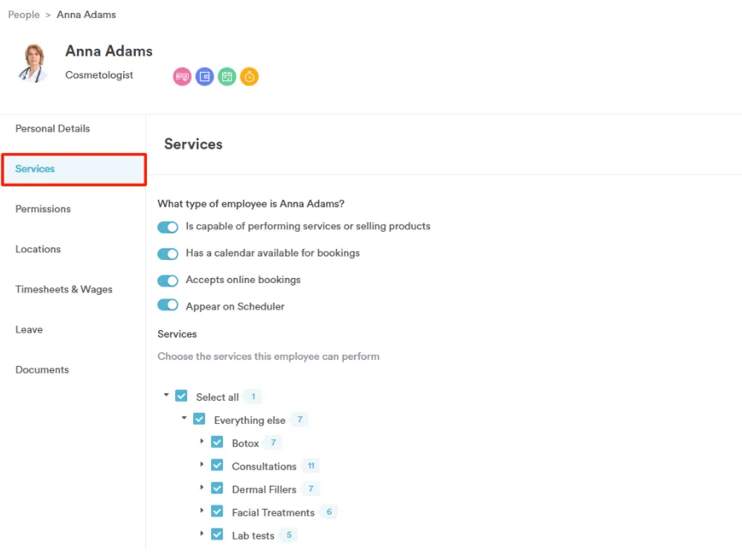This screenshot has width=742, height=560.
Task: Collapse the 'Everything else' tree node
Action: (x=184, y=418)
